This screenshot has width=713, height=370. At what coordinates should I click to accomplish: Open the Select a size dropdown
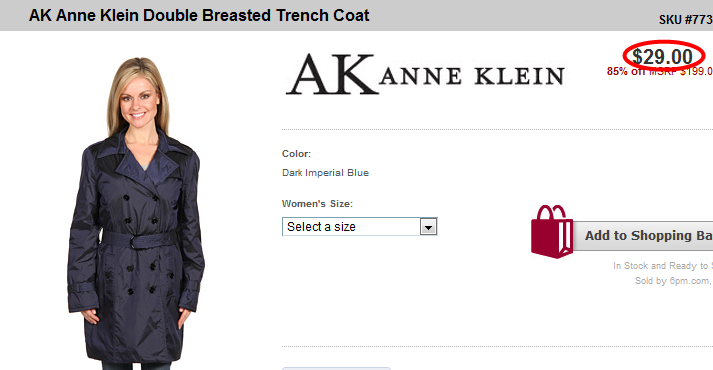[359, 226]
